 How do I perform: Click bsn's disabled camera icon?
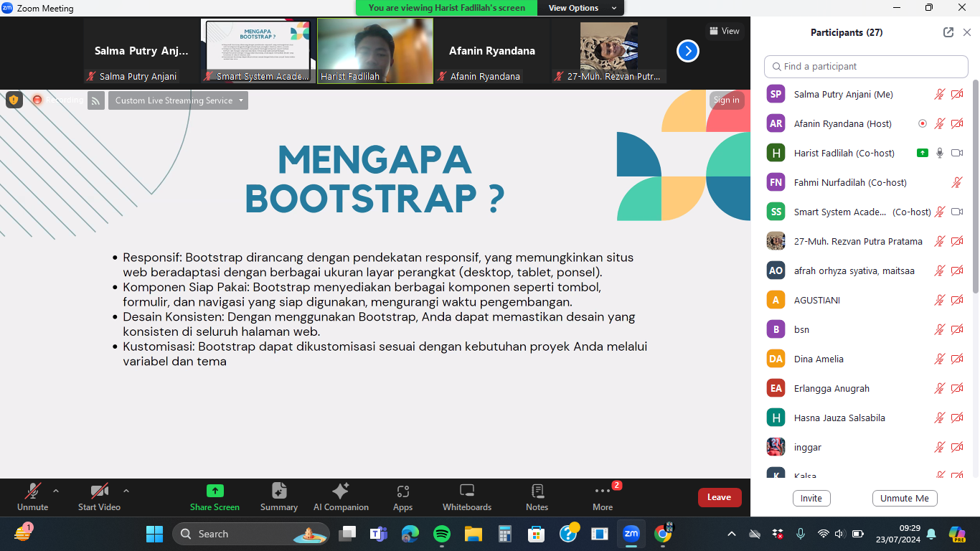956,329
